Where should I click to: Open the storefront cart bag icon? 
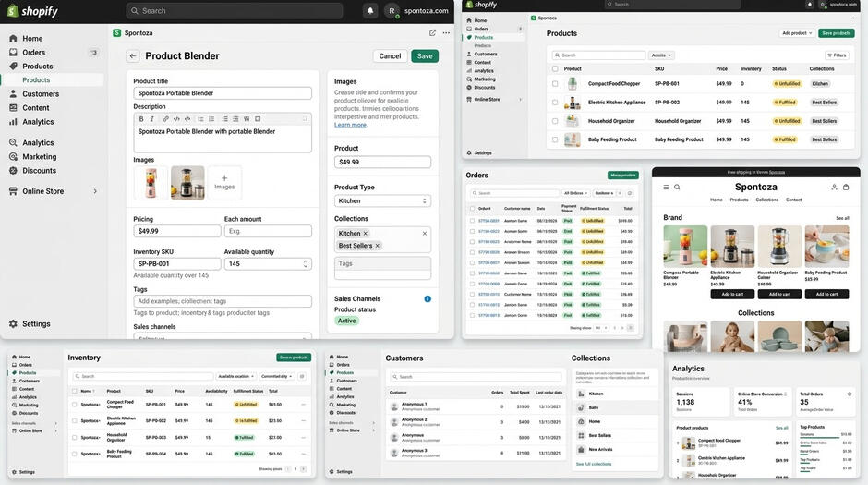pyautogui.click(x=846, y=188)
